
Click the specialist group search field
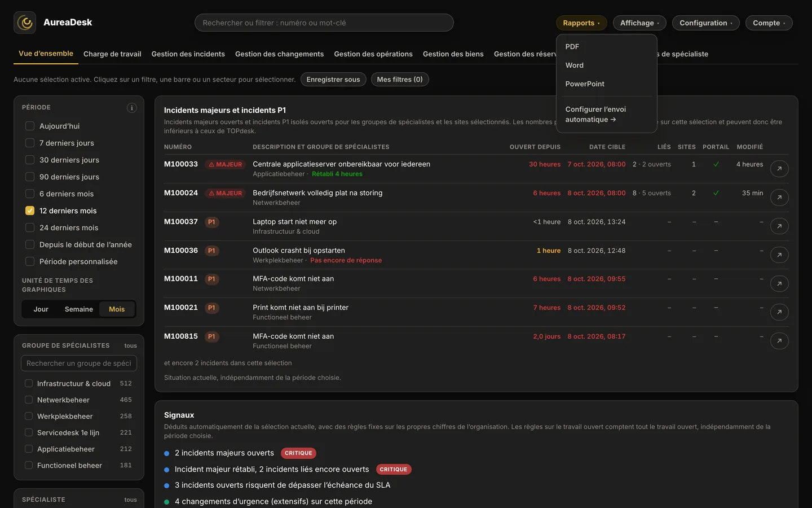pos(79,364)
